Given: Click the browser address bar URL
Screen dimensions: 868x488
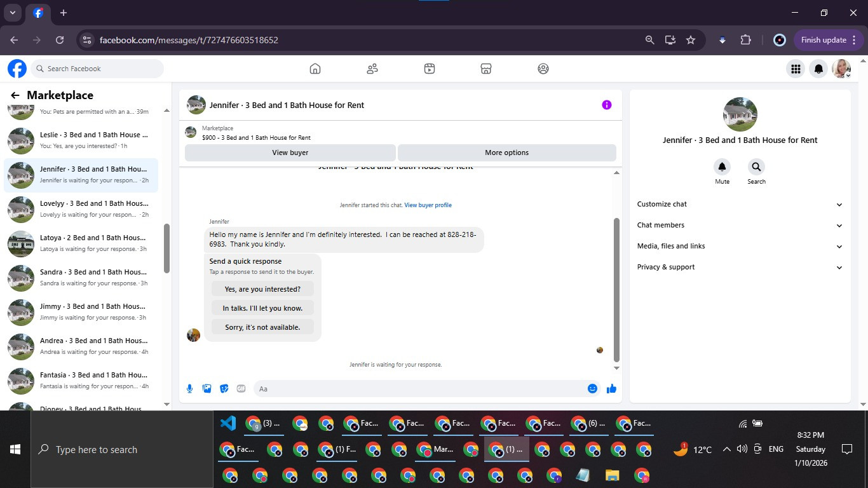Looking at the screenshot, I should pyautogui.click(x=189, y=40).
